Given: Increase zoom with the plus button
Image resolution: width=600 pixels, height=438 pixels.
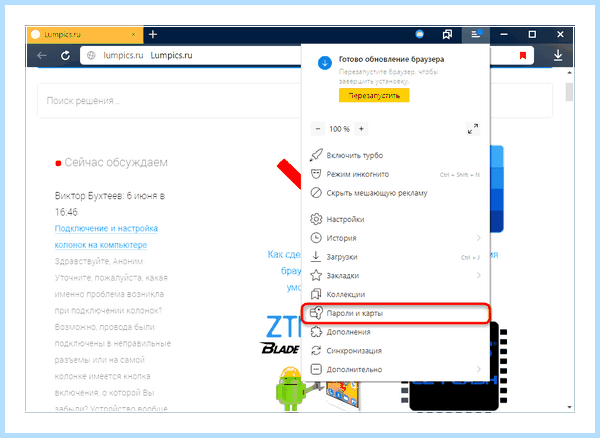Looking at the screenshot, I should [361, 129].
